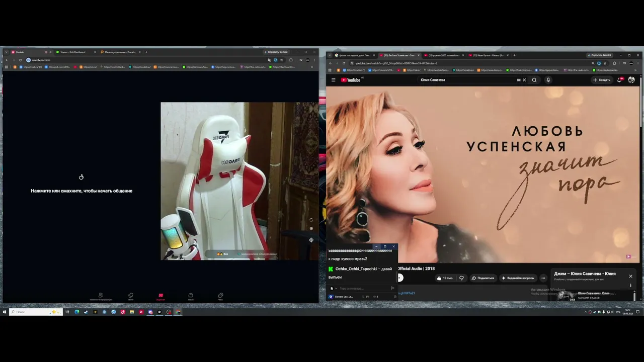The image size is (644, 362).
Task: Open the highlighted red bottom nav item on rulet.tv
Action: (x=160, y=297)
